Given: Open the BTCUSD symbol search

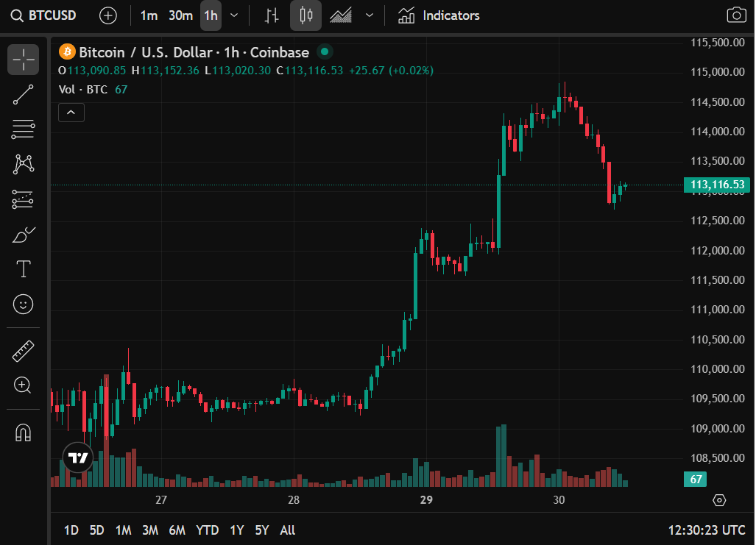Looking at the screenshot, I should click(x=43, y=15).
